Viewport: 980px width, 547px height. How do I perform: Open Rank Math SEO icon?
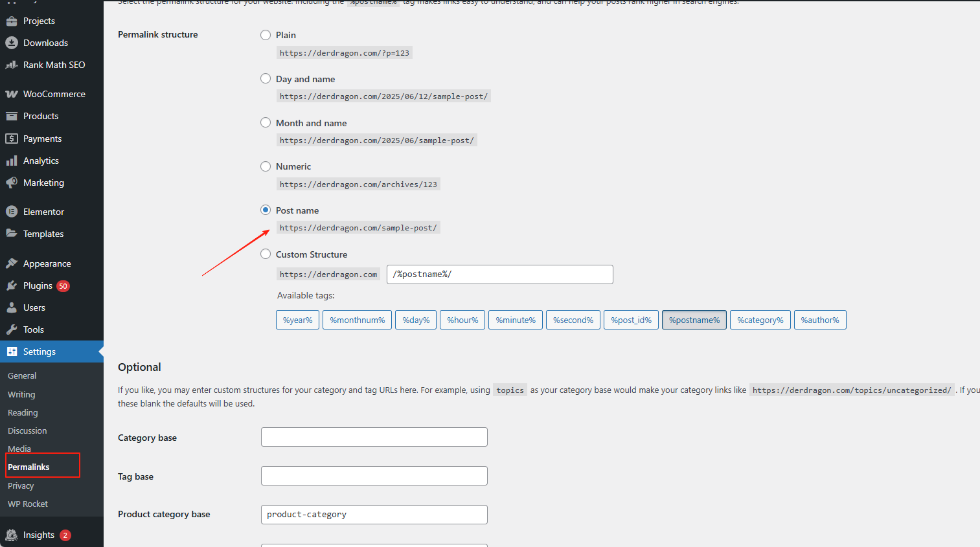pyautogui.click(x=12, y=65)
